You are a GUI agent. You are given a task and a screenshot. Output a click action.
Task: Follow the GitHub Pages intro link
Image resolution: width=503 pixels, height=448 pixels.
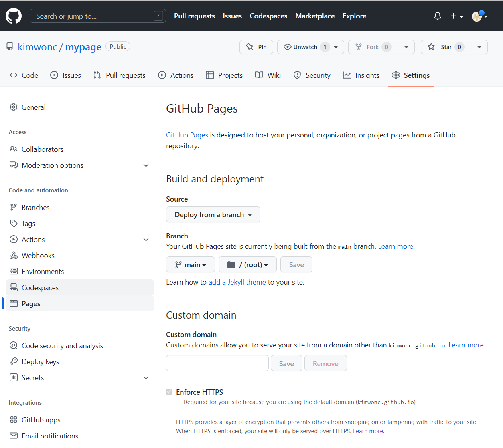pos(187,135)
